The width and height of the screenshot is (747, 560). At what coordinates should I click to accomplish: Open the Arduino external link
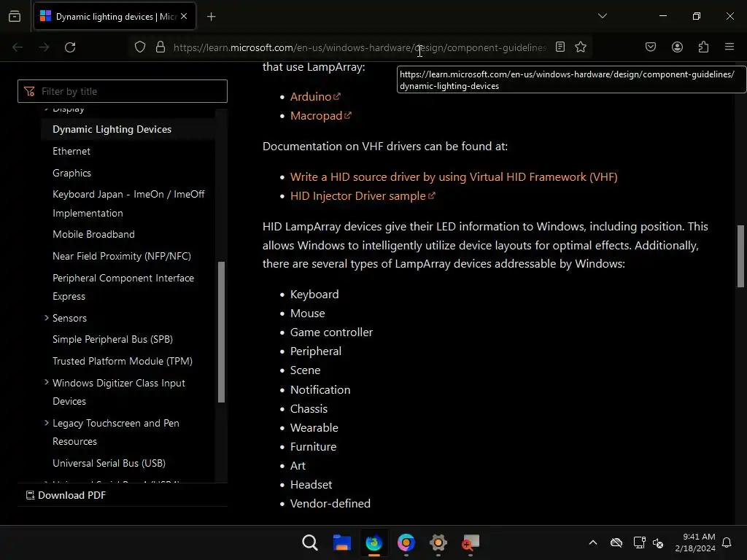[315, 97]
